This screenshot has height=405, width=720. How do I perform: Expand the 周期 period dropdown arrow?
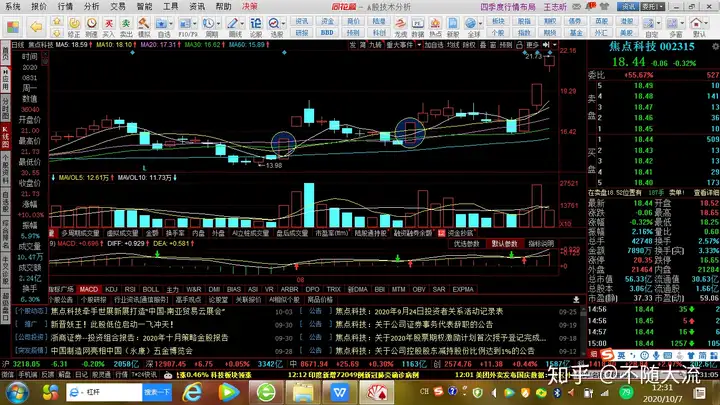(218, 23)
